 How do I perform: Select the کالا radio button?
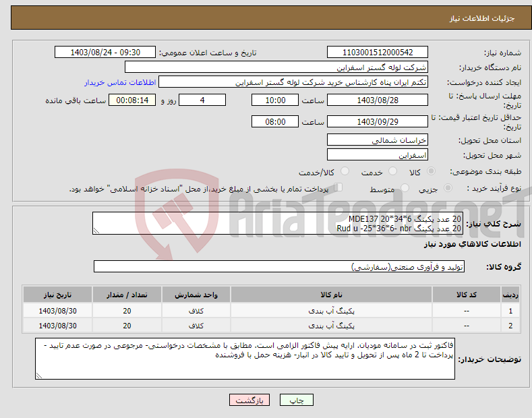tap(431, 171)
